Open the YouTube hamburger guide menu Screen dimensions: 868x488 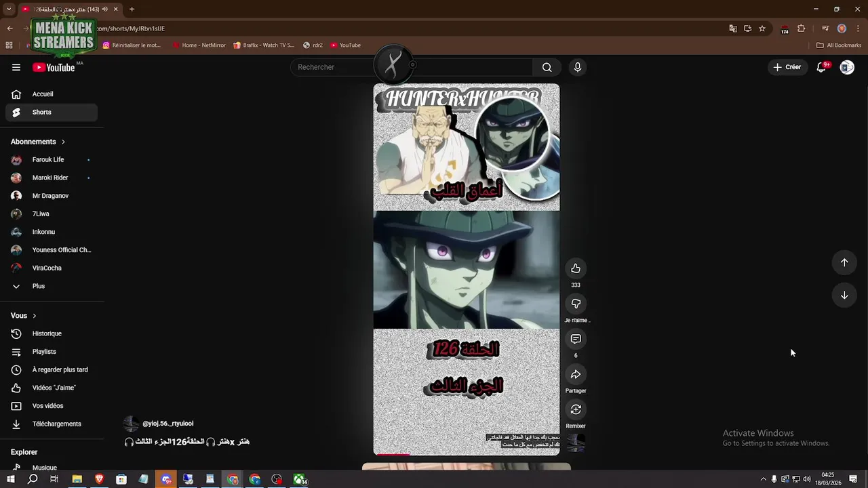(x=16, y=67)
